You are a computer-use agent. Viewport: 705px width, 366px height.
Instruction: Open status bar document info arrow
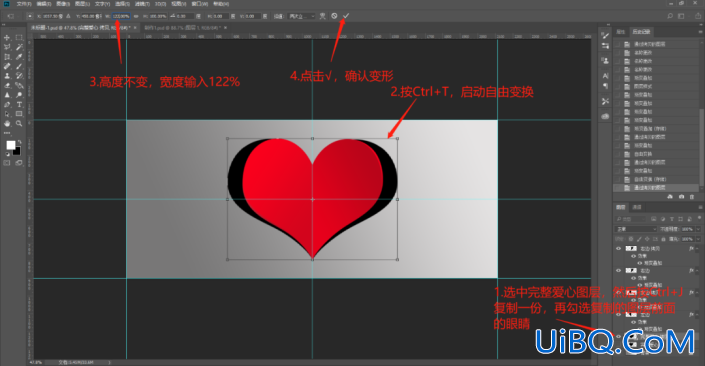pos(109,362)
